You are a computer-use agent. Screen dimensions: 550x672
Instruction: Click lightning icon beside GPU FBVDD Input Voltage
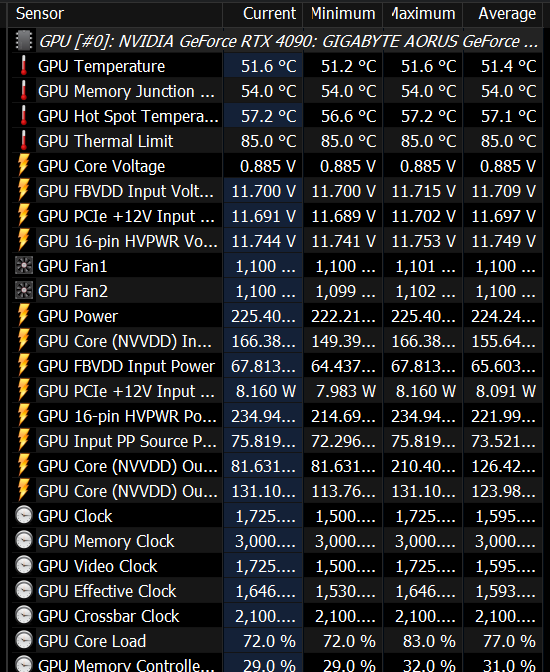click(24, 191)
